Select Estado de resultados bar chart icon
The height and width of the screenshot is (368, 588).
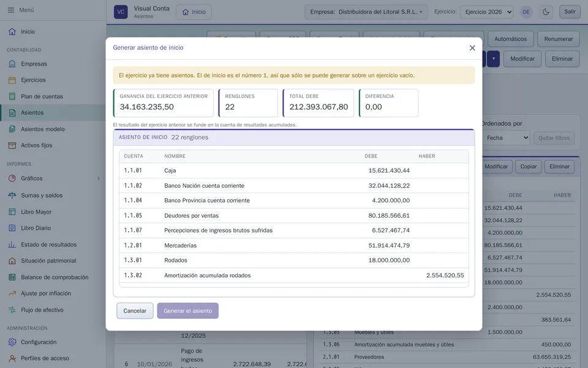pyautogui.click(x=12, y=245)
